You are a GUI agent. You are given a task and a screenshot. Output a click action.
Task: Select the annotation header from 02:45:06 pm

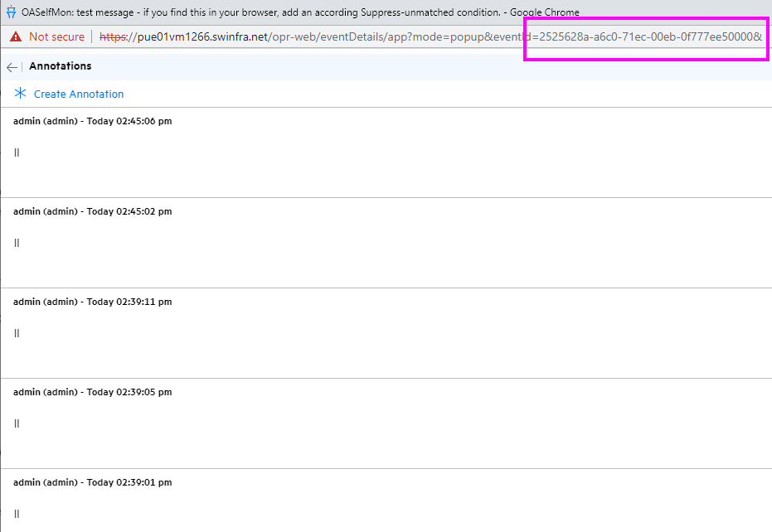93,121
